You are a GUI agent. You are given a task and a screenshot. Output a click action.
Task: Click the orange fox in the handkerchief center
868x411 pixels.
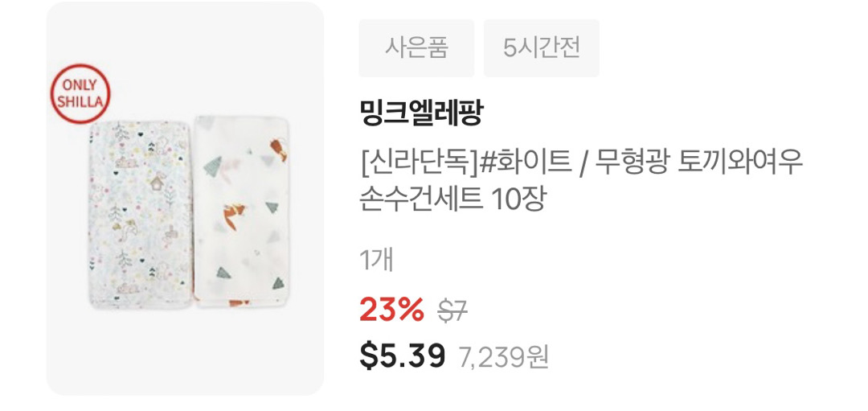tap(231, 216)
